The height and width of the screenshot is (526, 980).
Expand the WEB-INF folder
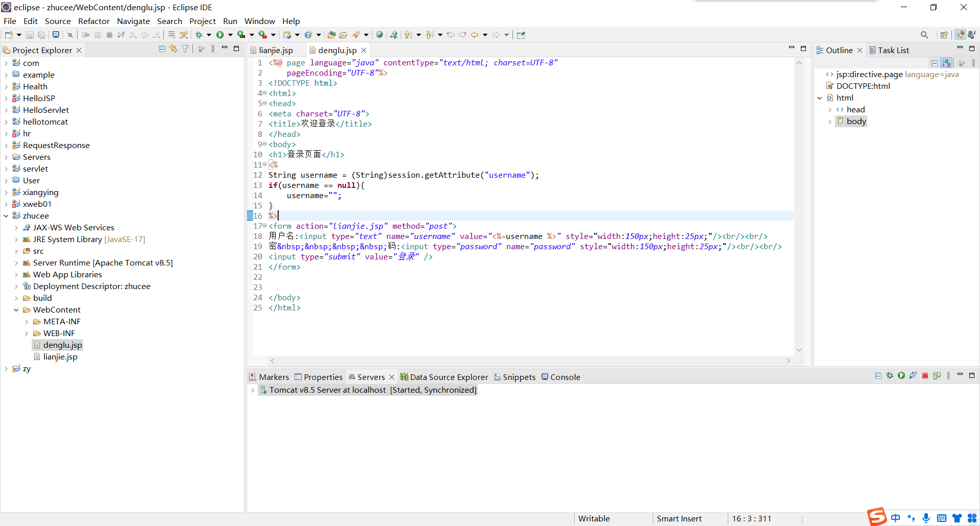(x=27, y=333)
